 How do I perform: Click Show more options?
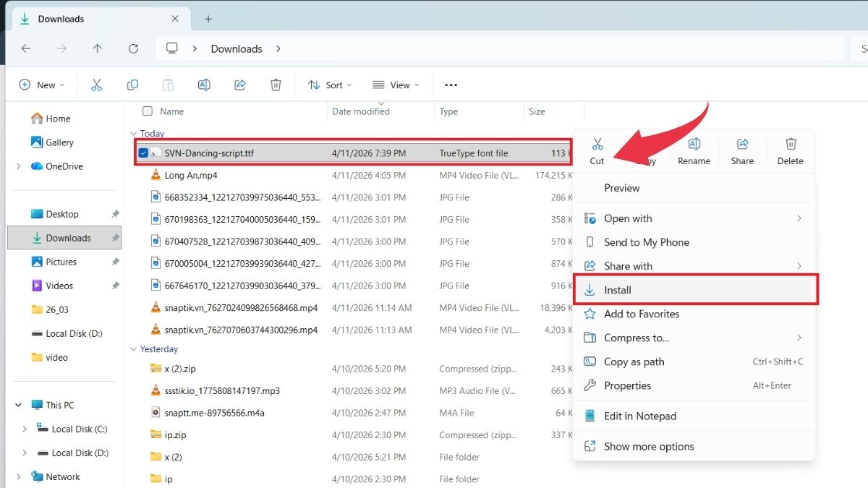click(648, 447)
